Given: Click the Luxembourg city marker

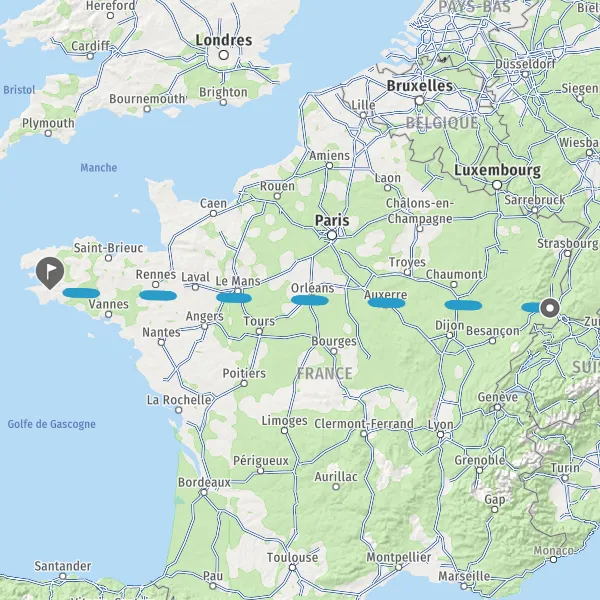Looking at the screenshot, I should (497, 185).
